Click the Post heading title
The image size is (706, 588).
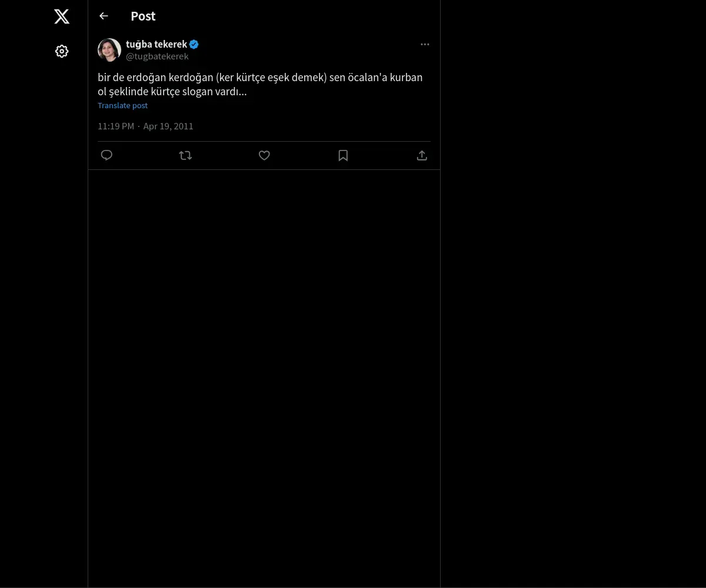tap(143, 16)
